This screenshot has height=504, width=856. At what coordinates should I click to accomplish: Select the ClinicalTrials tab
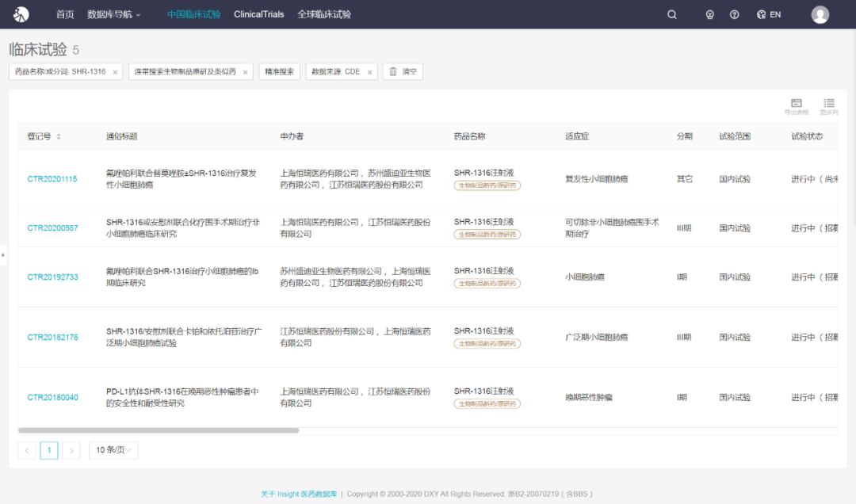point(258,15)
